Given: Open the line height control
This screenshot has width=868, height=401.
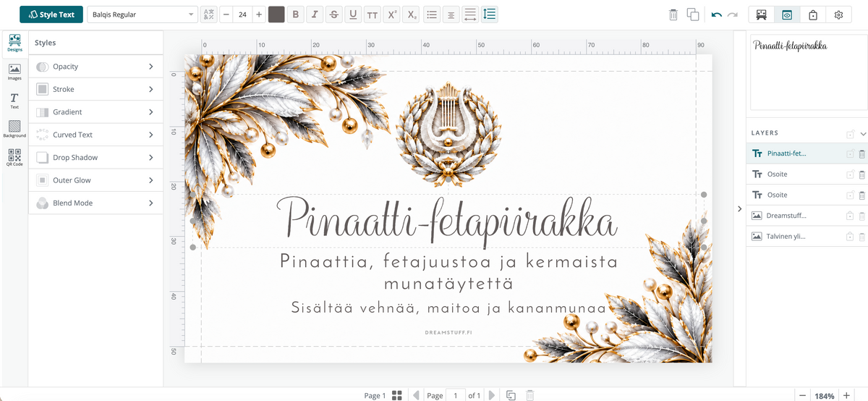Looking at the screenshot, I should 490,14.
